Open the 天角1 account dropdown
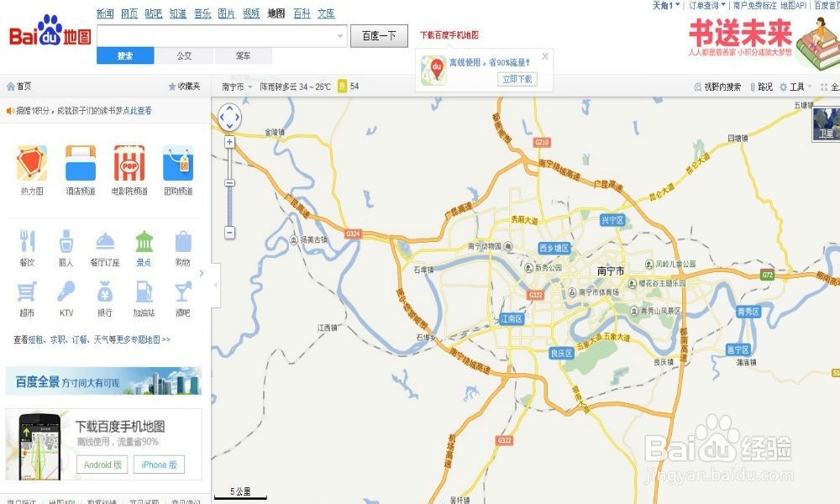 (x=666, y=5)
